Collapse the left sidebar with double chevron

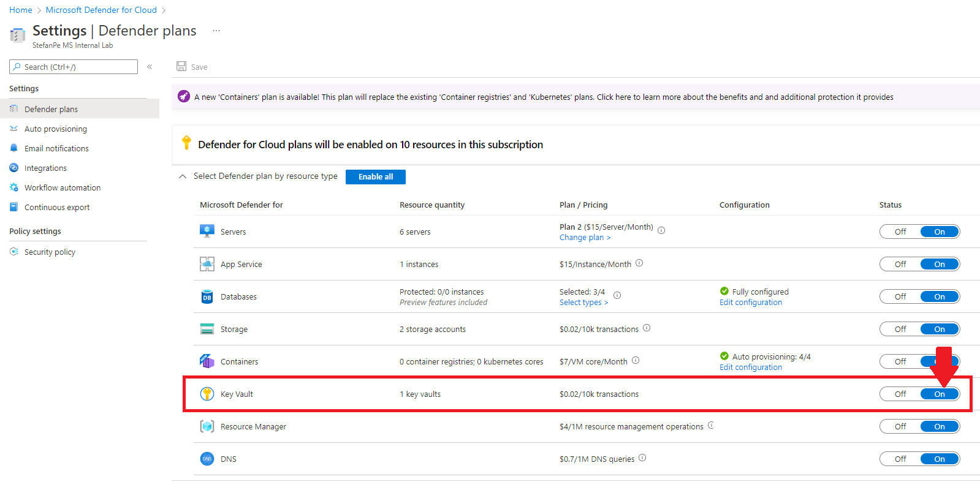click(150, 67)
